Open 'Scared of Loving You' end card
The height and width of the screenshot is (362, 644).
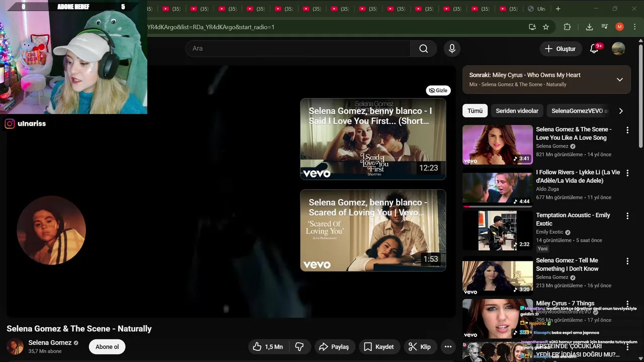pos(373,230)
